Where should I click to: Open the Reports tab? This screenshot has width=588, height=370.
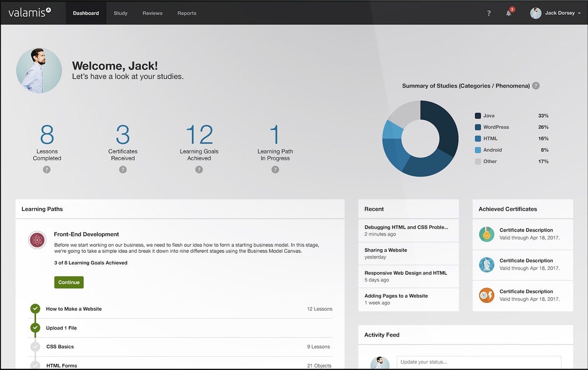(x=187, y=13)
